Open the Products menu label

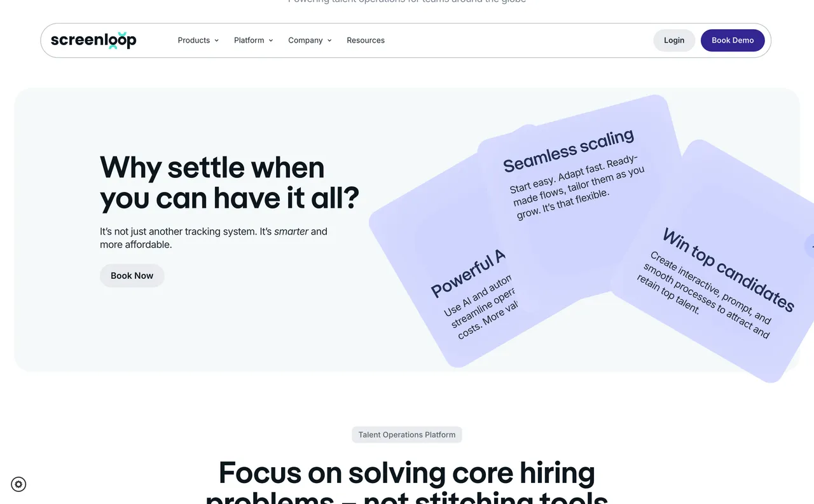193,40
